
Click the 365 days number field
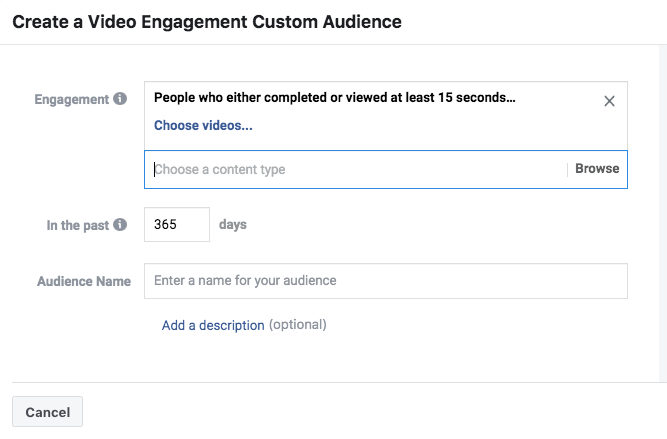177,225
